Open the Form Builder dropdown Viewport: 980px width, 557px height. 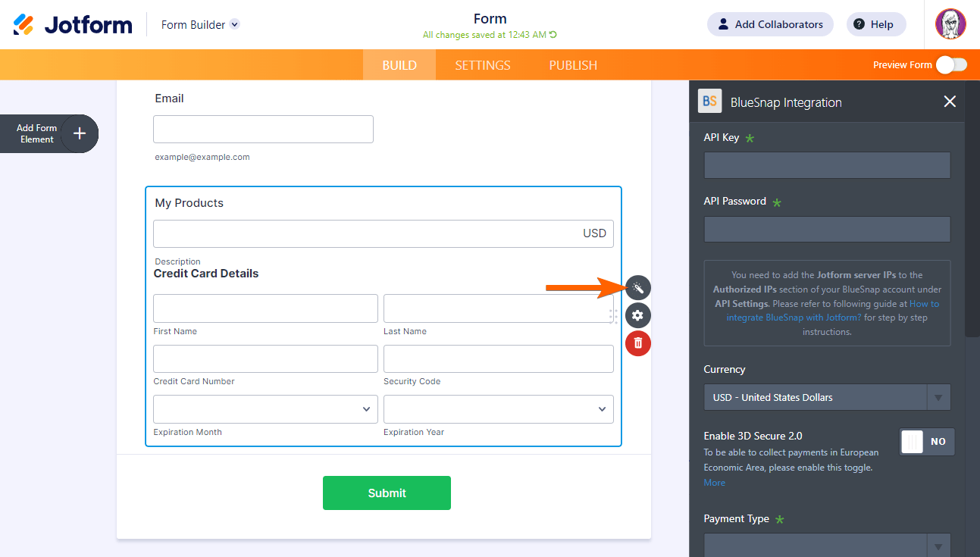click(x=200, y=24)
